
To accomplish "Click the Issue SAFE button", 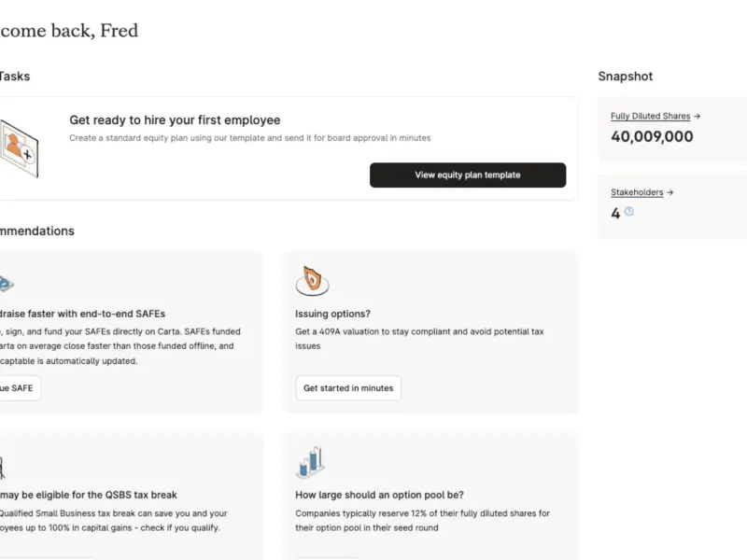I will click(20, 388).
